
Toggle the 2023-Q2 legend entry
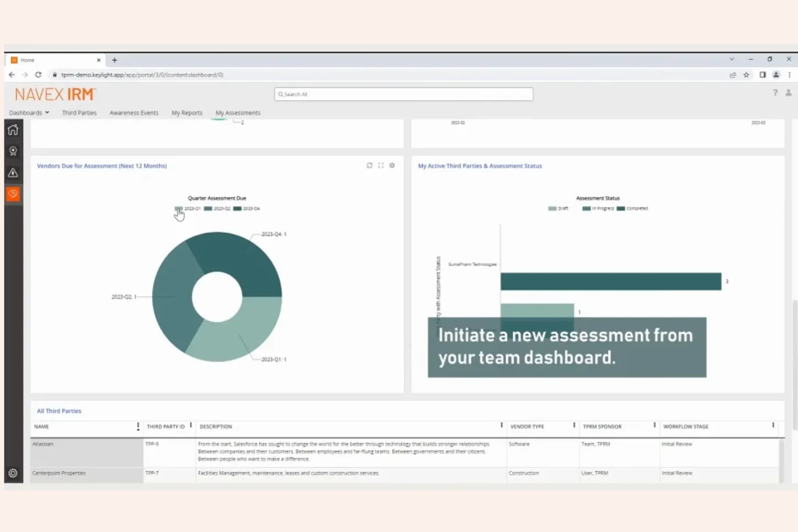(217, 209)
